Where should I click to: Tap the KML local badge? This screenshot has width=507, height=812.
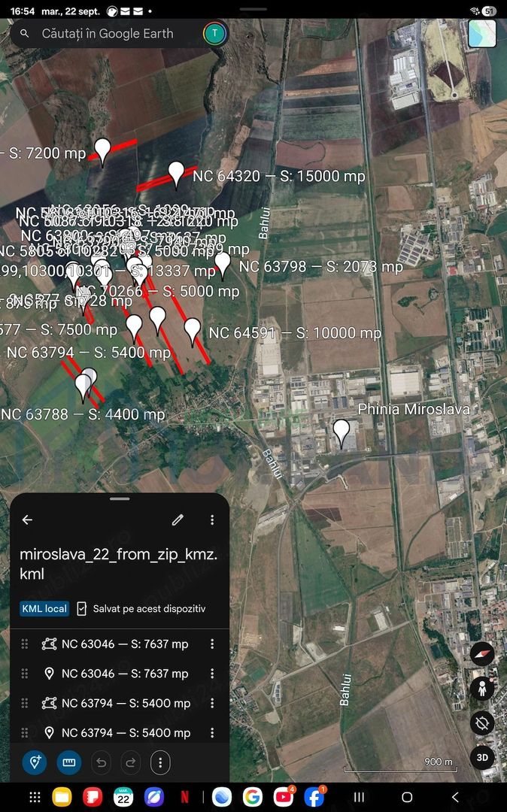coord(44,608)
